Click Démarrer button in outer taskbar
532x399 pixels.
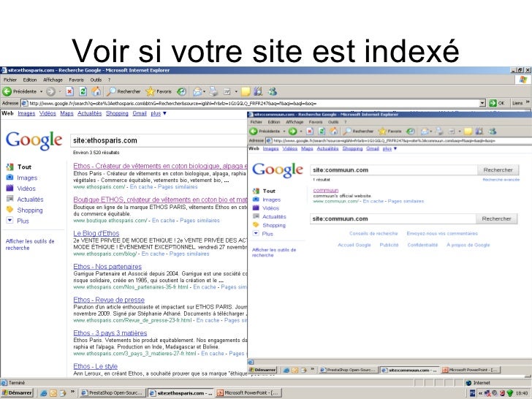[x=17, y=392]
